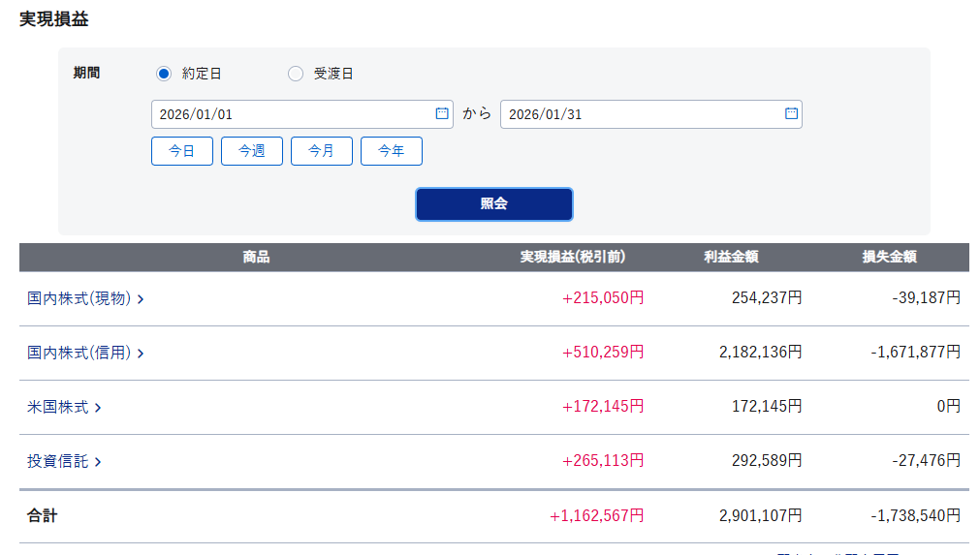Click the 2026/01/01 start date field

click(x=291, y=114)
